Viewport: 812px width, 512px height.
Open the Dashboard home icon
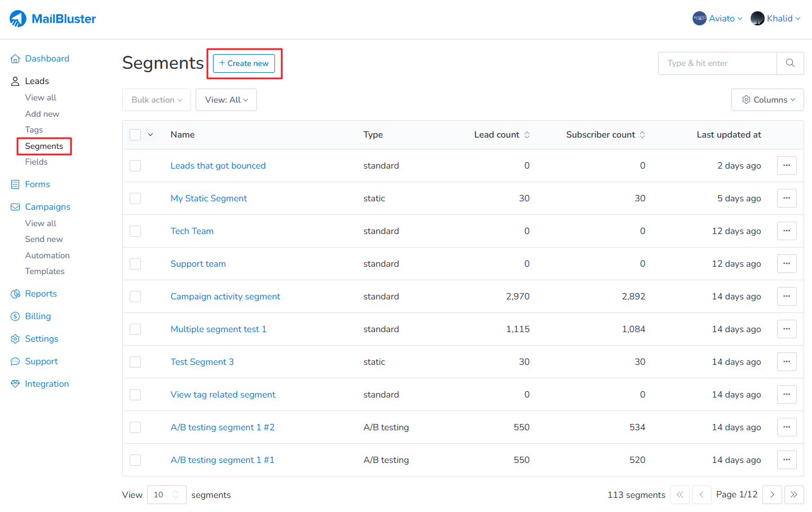tap(15, 59)
